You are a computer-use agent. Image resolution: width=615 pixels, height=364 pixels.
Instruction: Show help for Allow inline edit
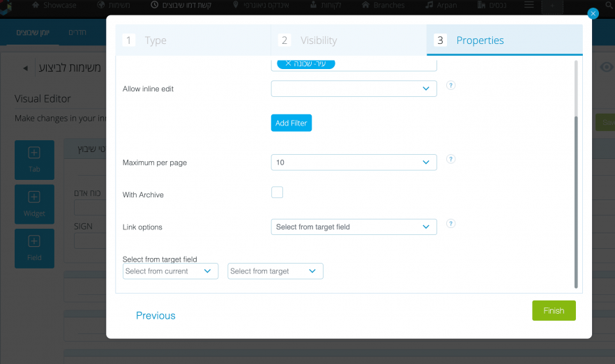coord(450,85)
